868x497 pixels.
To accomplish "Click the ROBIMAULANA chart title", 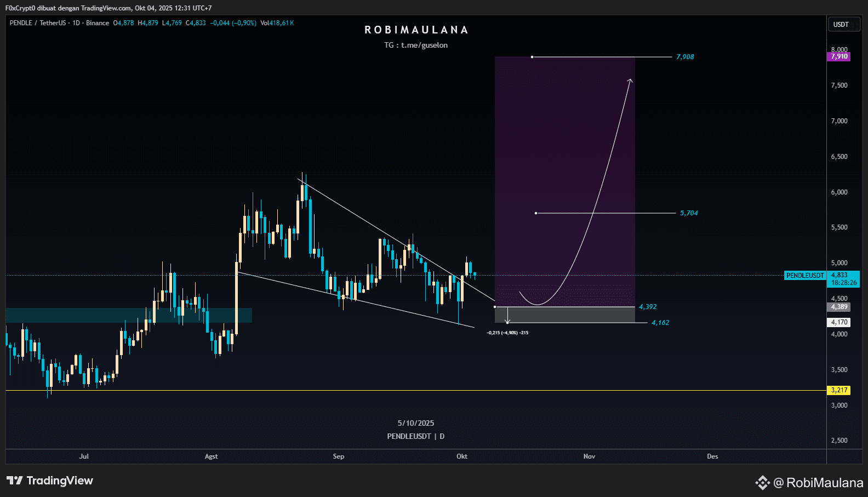I will click(416, 30).
